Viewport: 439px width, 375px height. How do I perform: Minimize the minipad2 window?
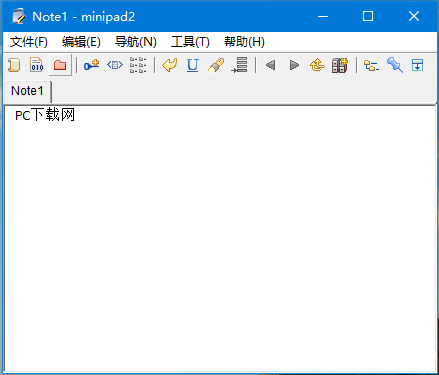[323, 16]
